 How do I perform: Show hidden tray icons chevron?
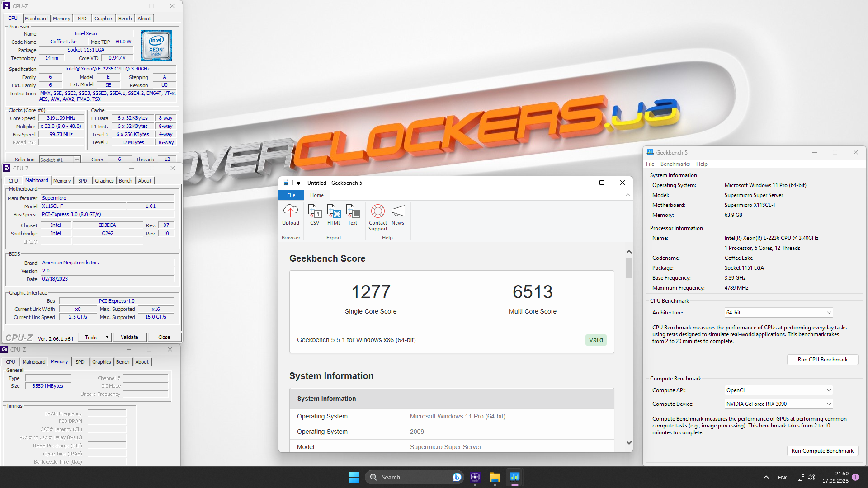point(766,477)
